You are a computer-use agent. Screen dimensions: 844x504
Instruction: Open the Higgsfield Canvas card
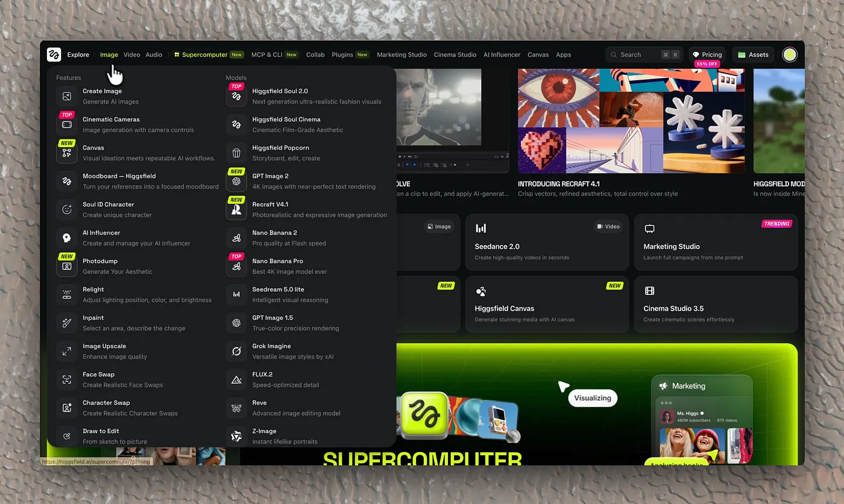pos(547,304)
